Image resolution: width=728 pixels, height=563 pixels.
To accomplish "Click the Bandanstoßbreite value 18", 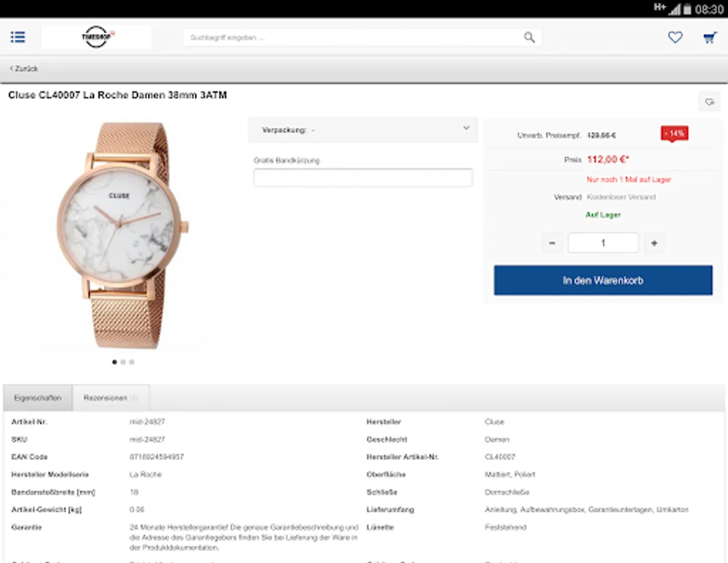I will tap(134, 492).
